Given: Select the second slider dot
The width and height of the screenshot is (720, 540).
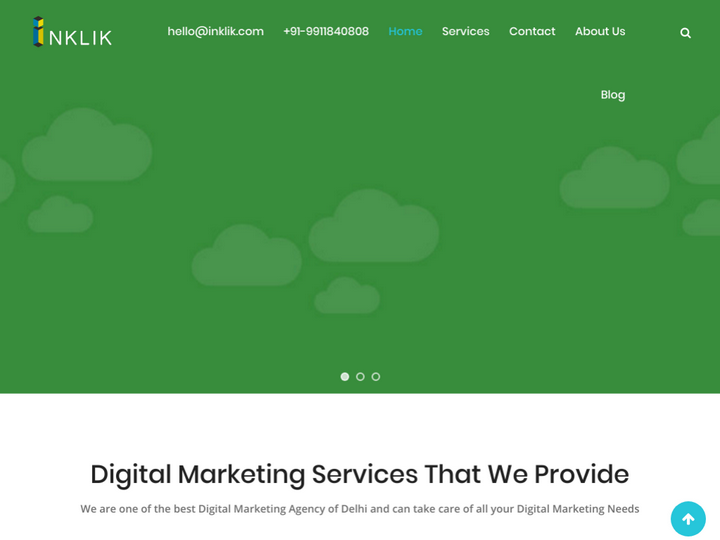Looking at the screenshot, I should (x=360, y=377).
